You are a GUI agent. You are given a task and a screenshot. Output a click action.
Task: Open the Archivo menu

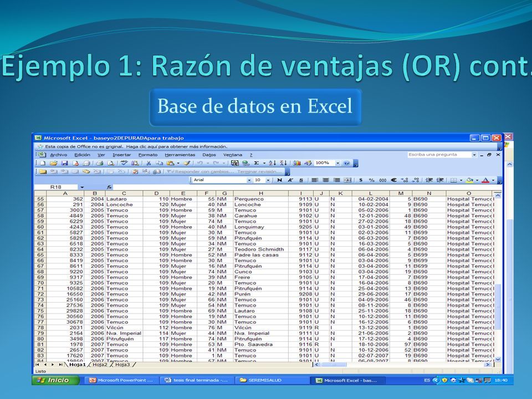[x=58, y=155]
